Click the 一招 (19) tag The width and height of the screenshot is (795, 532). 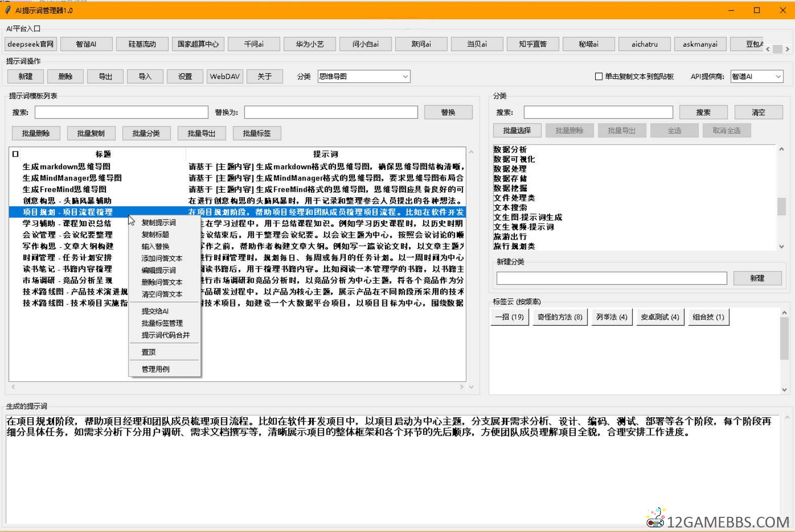click(510, 317)
